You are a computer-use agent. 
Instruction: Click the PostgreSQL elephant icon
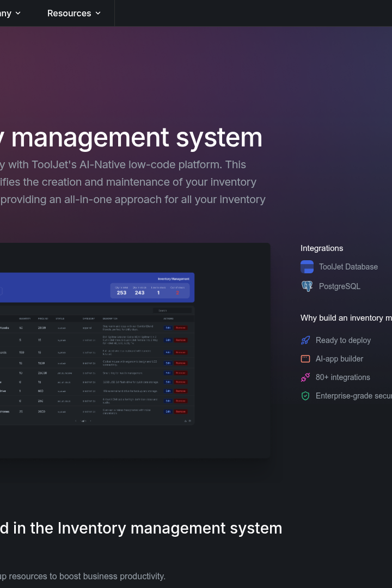(x=307, y=286)
